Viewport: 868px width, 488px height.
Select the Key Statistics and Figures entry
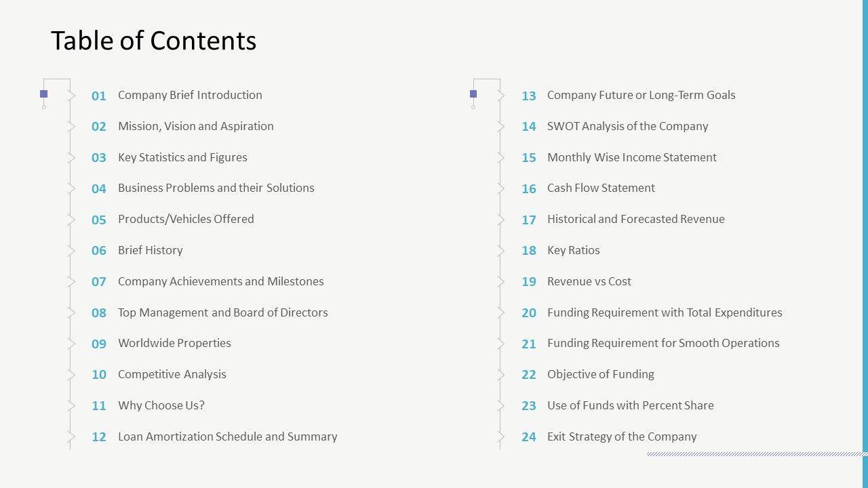[182, 157]
